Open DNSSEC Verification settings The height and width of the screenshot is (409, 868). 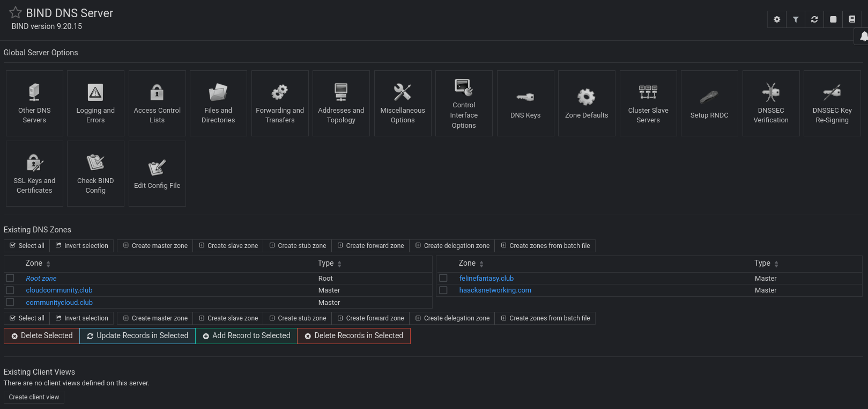(x=771, y=103)
